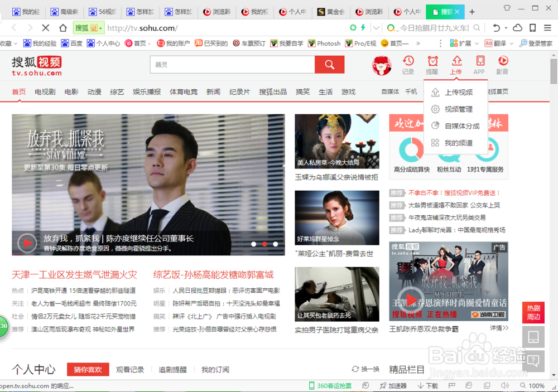Switch to 追剧提醒 tab
The image size is (558, 392).
tap(172, 370)
